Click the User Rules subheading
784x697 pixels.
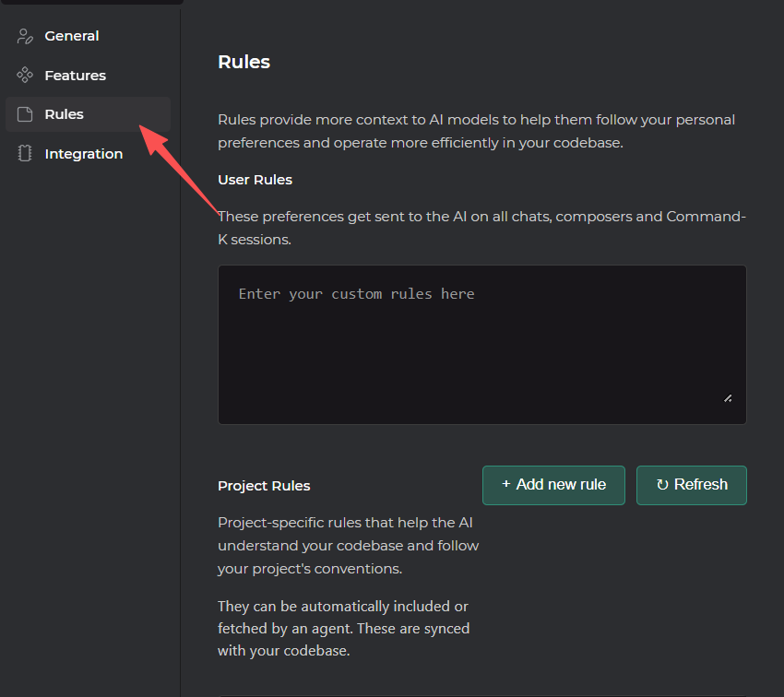255,180
